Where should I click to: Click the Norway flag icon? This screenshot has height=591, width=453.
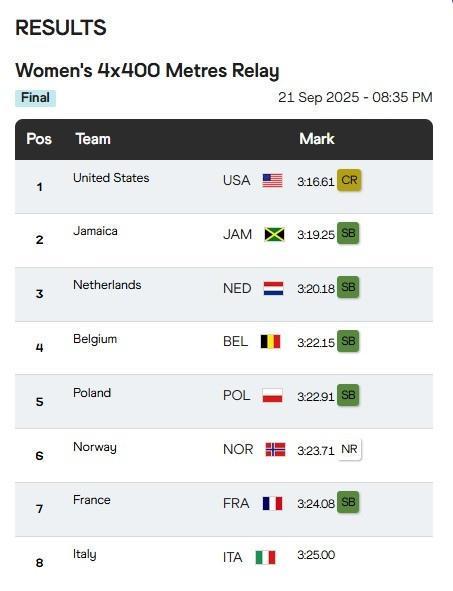(275, 449)
